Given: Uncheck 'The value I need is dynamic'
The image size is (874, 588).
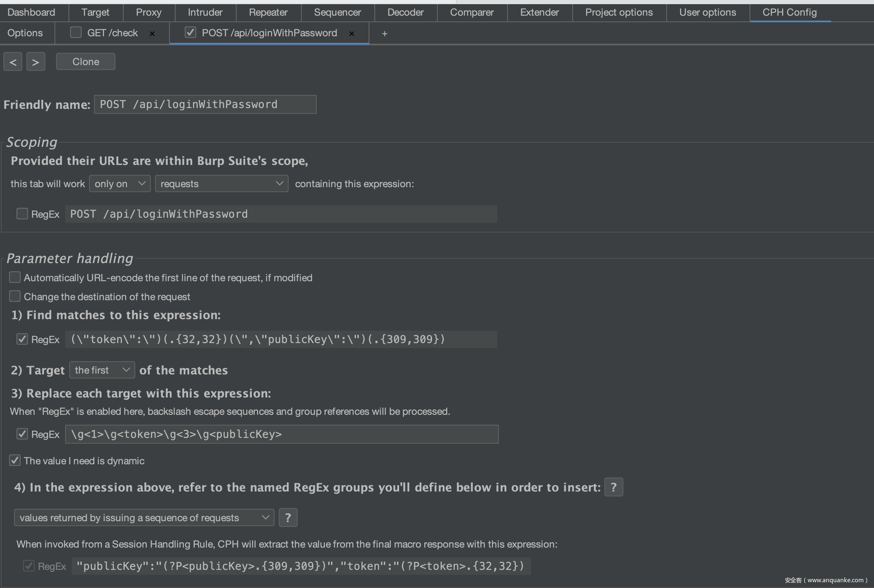Looking at the screenshot, I should coord(15,461).
